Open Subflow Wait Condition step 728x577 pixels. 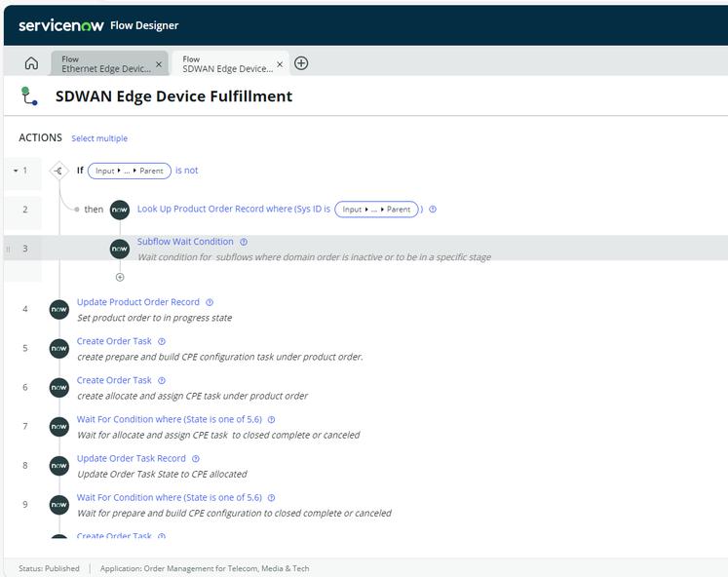coord(185,242)
